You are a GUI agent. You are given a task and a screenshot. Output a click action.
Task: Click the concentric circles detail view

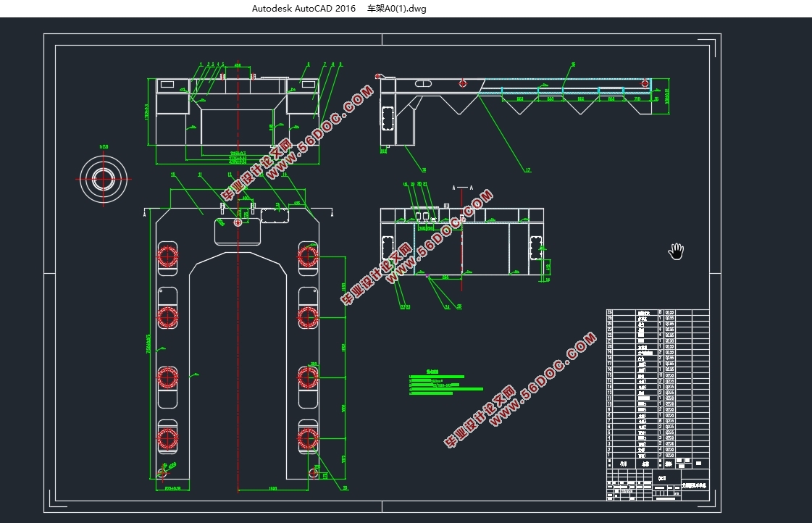pos(104,177)
